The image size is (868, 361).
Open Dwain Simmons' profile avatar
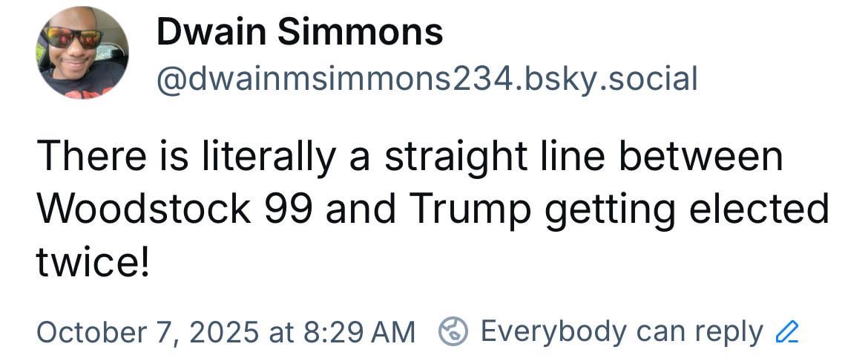click(82, 53)
